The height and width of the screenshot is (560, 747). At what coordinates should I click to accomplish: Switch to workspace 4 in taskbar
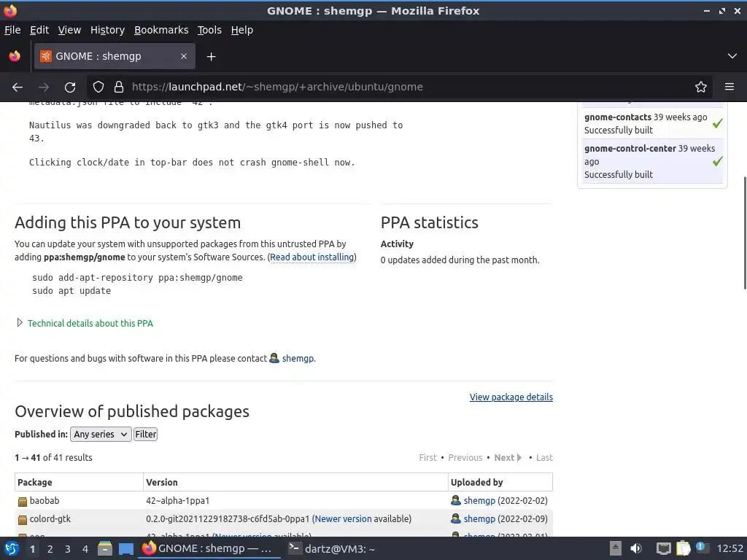85,549
